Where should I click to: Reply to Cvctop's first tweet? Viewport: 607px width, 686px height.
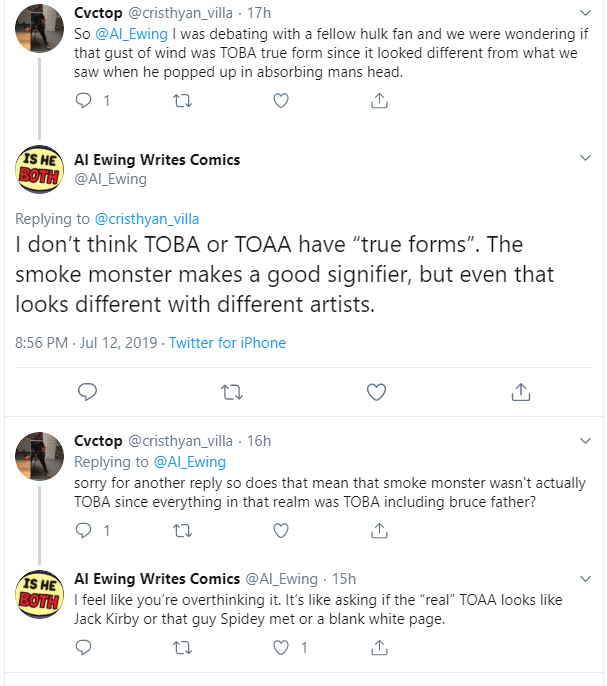click(84, 100)
